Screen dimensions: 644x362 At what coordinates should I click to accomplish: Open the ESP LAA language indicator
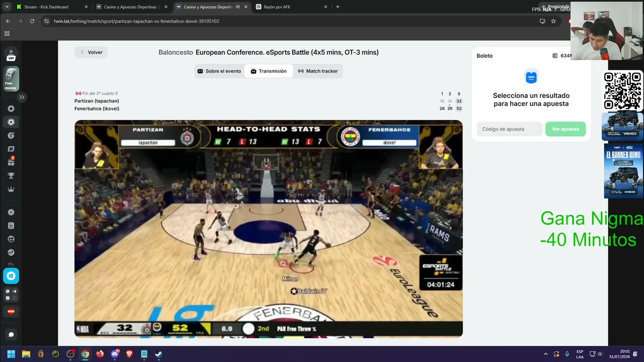tap(580, 354)
